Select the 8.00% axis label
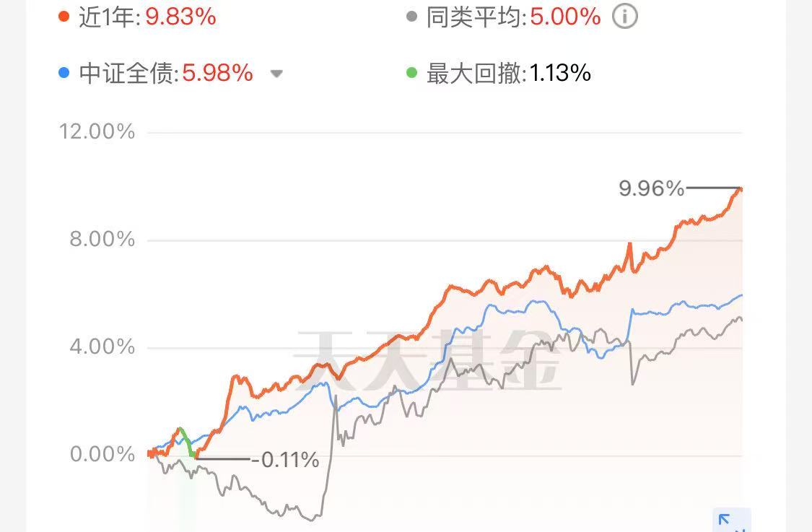This screenshot has width=812, height=532. coord(102,240)
